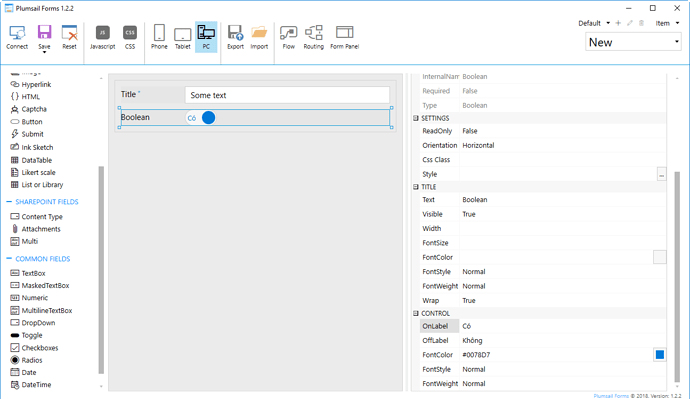690x400 pixels.
Task: Select Toggle common field
Action: click(x=26, y=335)
